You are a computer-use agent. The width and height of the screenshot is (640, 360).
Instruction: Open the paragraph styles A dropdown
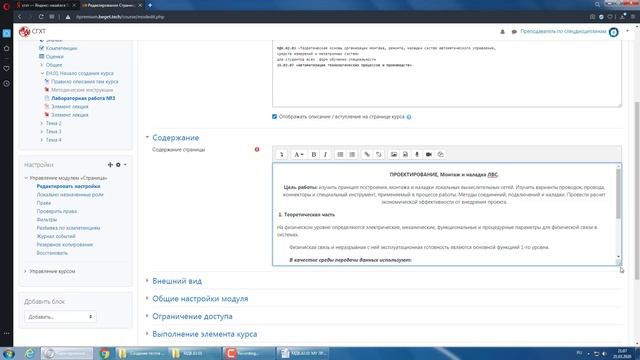pos(299,154)
